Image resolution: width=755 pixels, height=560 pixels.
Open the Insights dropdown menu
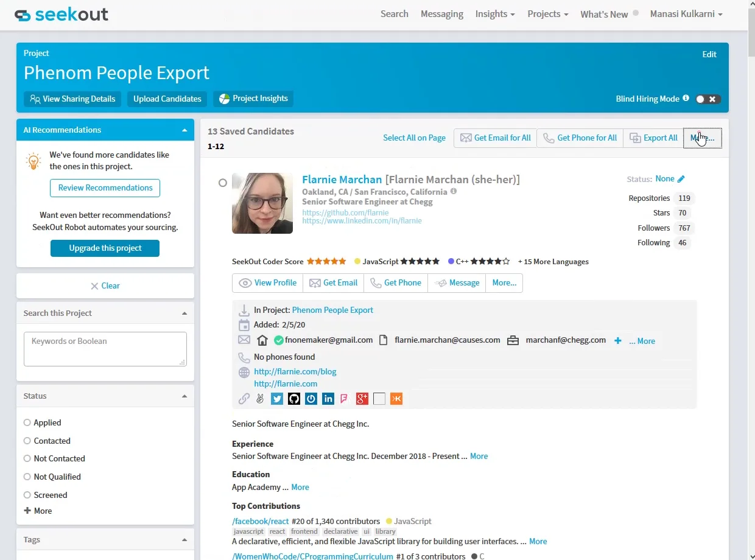pyautogui.click(x=495, y=14)
